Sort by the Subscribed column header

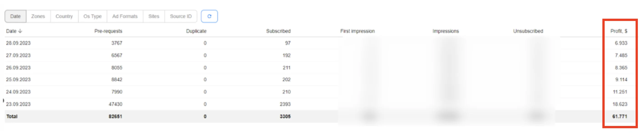click(x=278, y=31)
